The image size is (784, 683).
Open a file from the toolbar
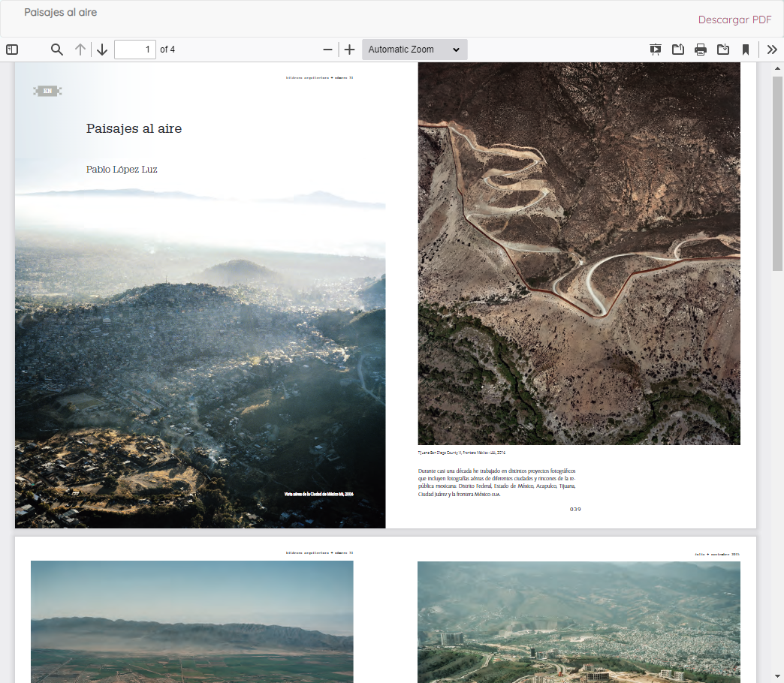678,50
